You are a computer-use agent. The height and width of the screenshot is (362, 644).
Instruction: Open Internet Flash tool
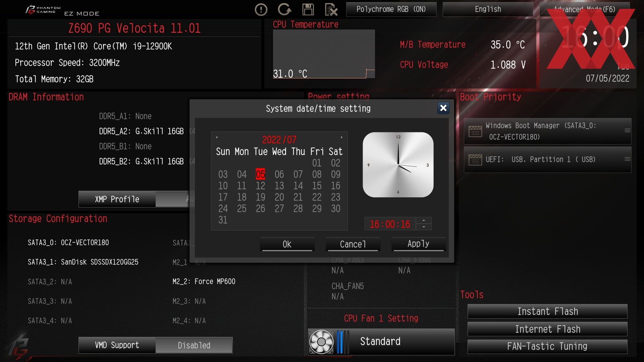pyautogui.click(x=547, y=329)
